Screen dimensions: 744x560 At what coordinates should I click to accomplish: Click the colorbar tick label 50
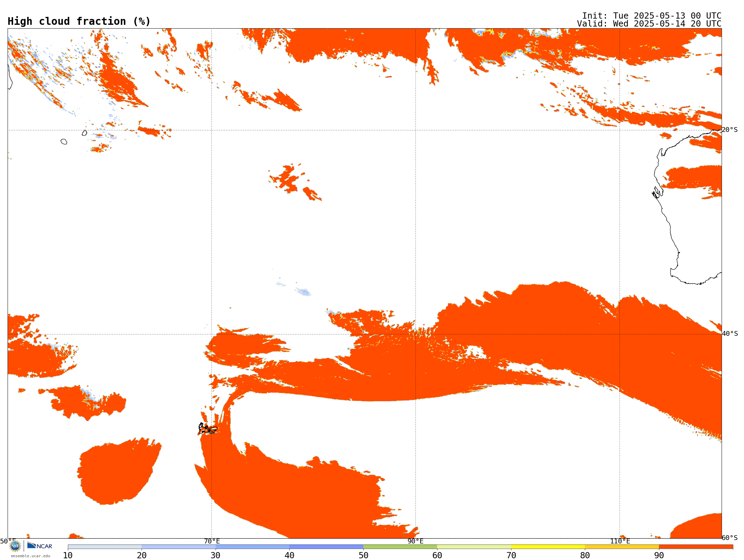(363, 556)
